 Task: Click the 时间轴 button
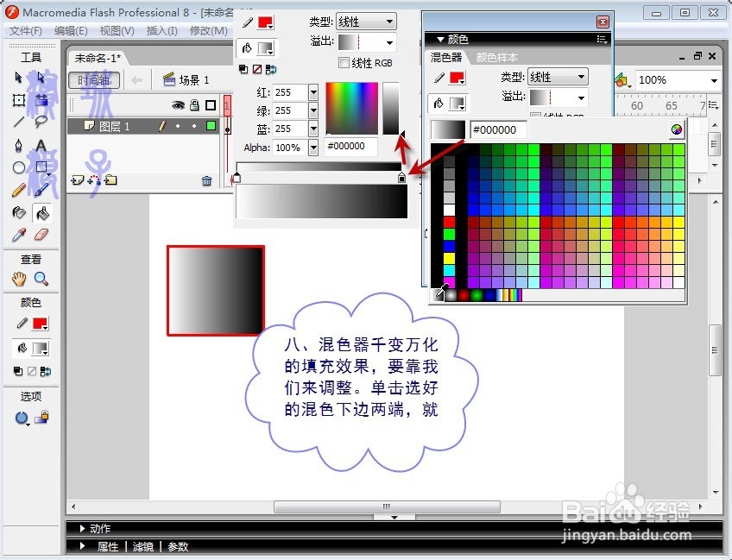94,79
